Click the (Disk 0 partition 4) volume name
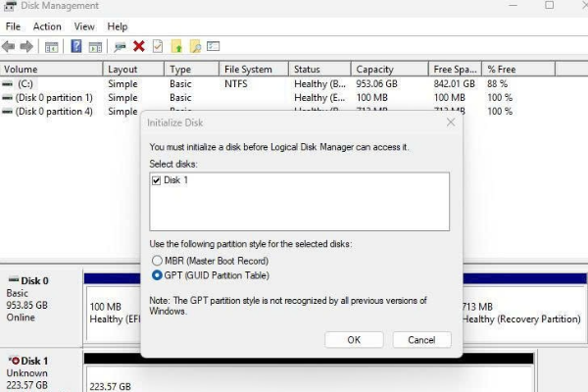The height and width of the screenshot is (392, 588). coord(54,112)
